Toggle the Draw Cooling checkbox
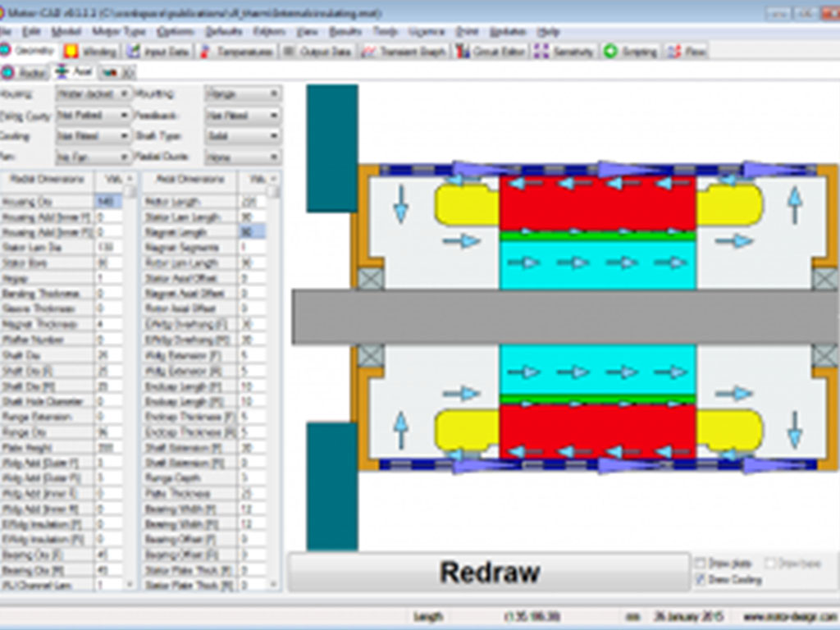 [700, 580]
